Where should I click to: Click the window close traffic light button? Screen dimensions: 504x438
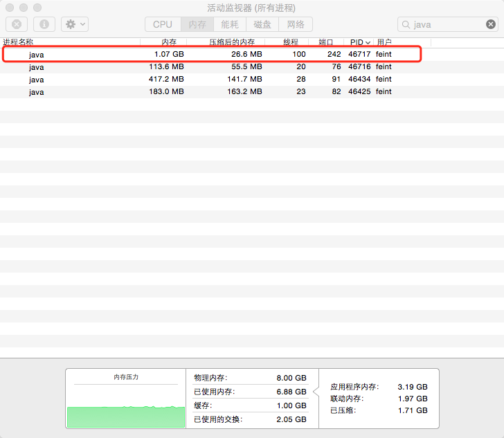pos(10,8)
